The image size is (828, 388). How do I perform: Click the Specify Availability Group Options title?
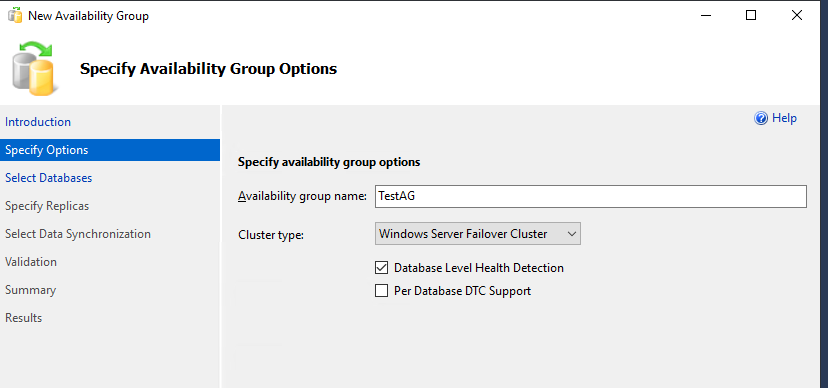point(208,69)
